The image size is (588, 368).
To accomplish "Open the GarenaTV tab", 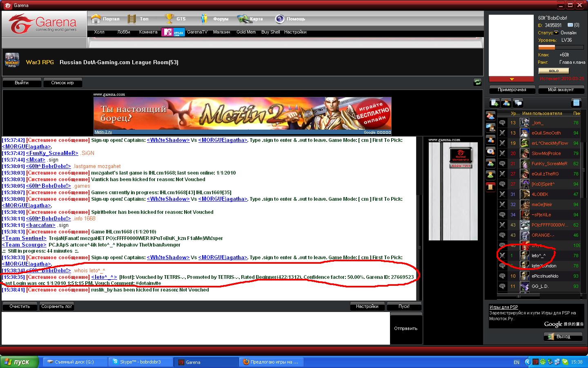I will [x=197, y=32].
